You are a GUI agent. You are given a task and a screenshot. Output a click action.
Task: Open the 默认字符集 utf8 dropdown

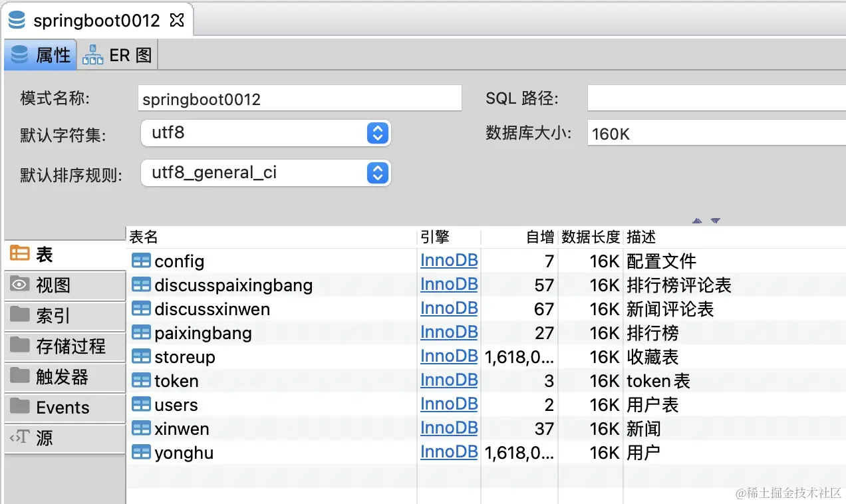(266, 133)
